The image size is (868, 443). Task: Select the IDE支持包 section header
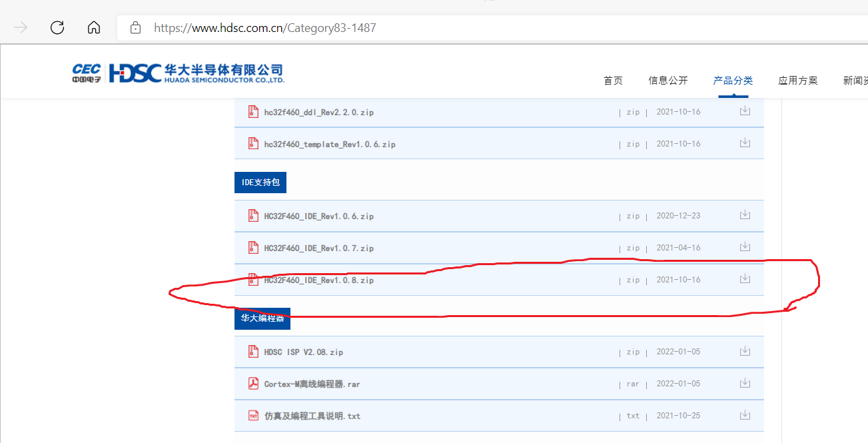(x=260, y=182)
